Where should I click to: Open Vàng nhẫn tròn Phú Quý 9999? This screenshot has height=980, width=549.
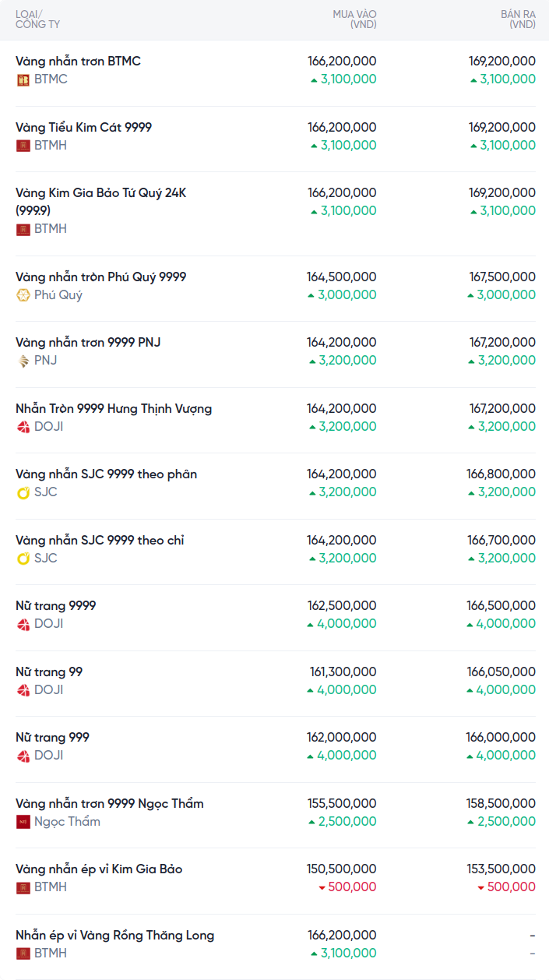[x=100, y=277]
